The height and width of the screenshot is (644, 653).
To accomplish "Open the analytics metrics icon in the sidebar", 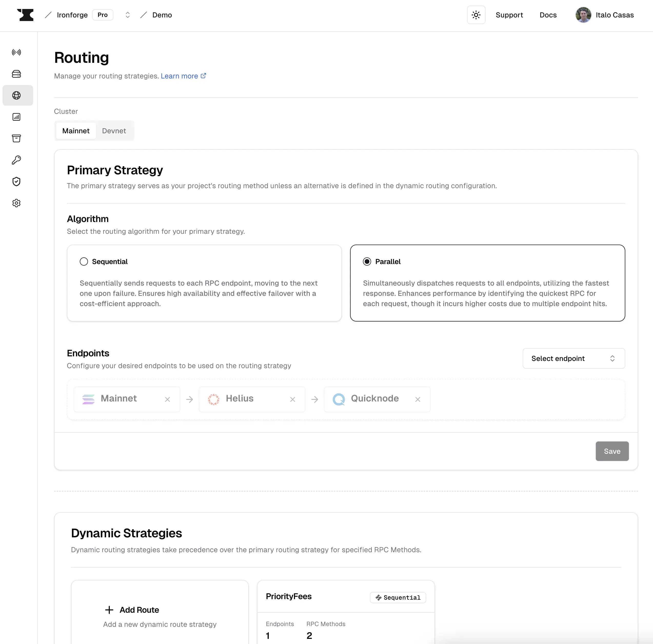I will tap(17, 117).
